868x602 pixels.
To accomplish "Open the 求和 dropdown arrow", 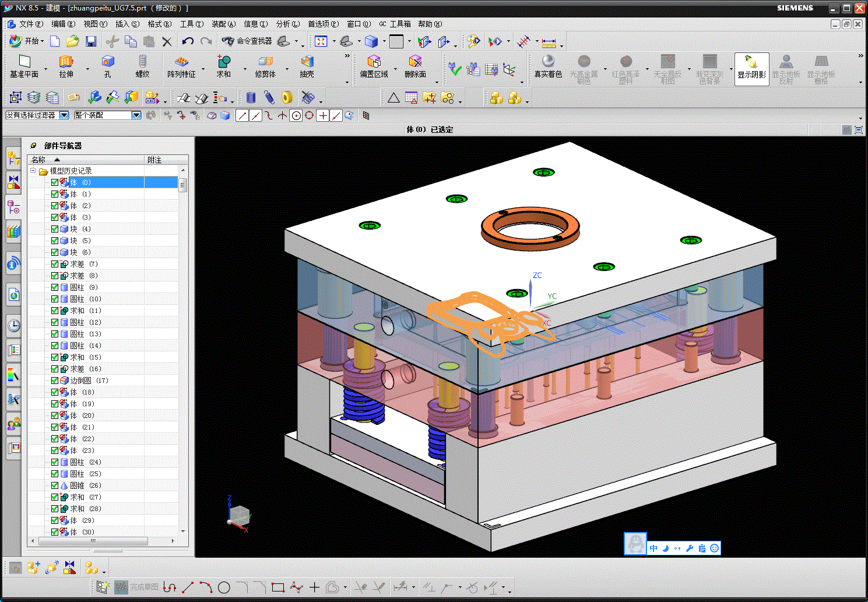I will pyautogui.click(x=245, y=70).
